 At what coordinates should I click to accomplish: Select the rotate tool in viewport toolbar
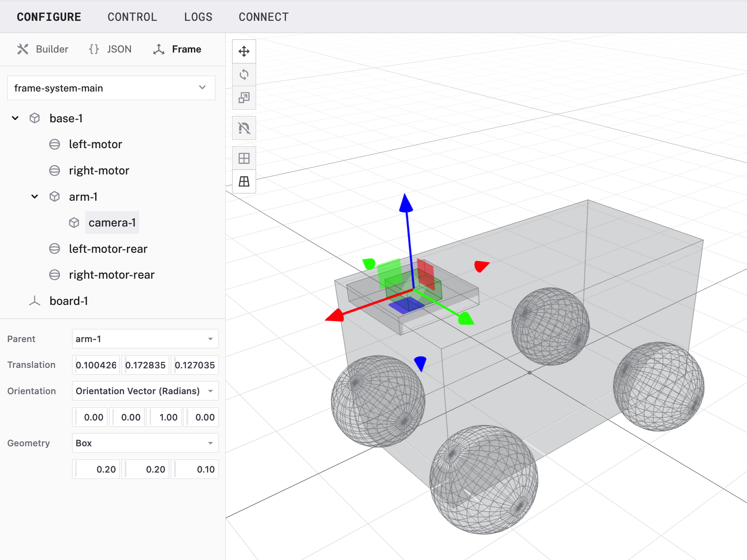click(244, 74)
